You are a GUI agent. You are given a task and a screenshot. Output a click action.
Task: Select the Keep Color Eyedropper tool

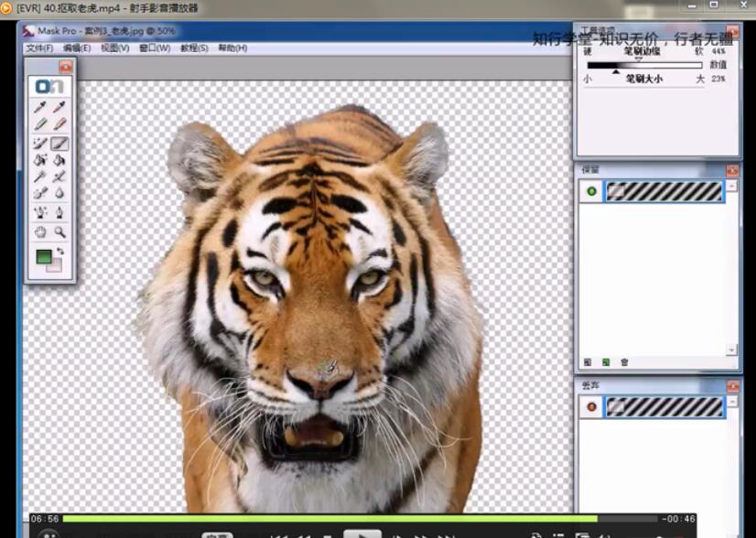(40, 107)
